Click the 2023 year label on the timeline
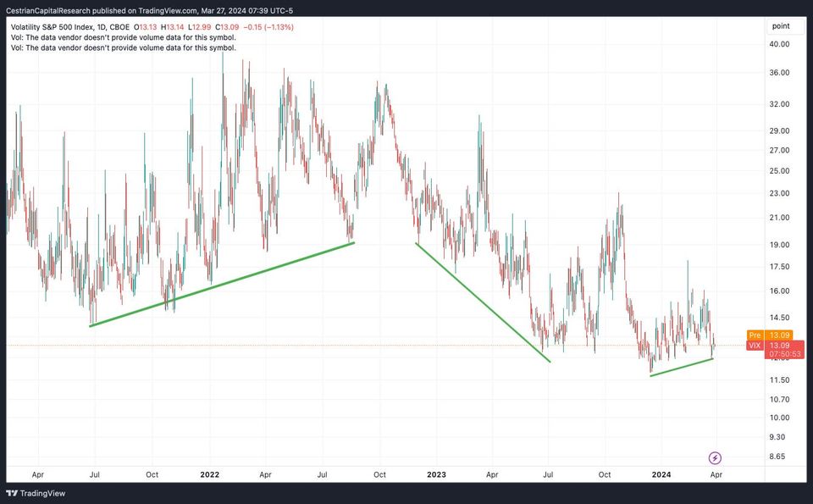 click(x=435, y=474)
